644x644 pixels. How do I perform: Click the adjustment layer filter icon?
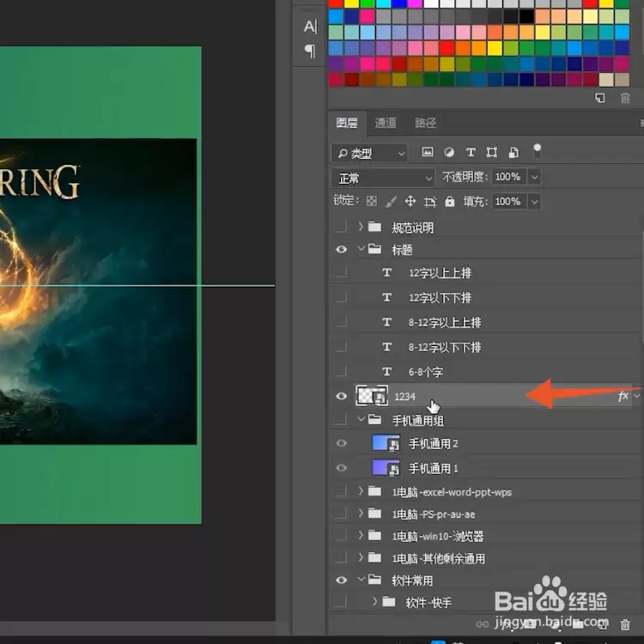tap(449, 152)
